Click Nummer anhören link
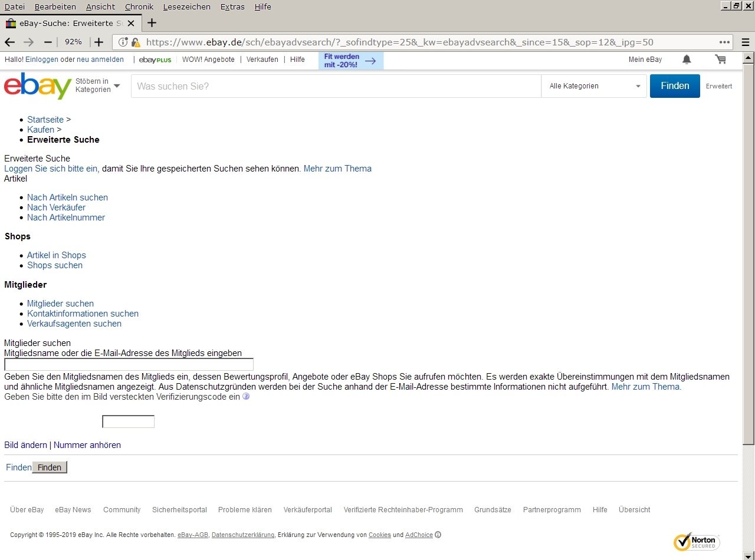The width and height of the screenshot is (755, 560). click(x=87, y=445)
